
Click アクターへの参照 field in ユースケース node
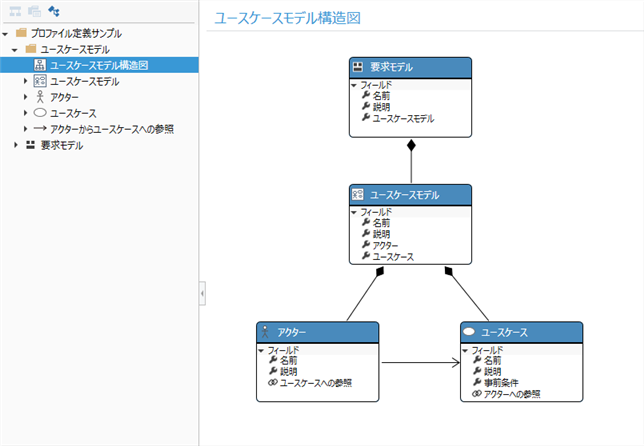[512, 394]
